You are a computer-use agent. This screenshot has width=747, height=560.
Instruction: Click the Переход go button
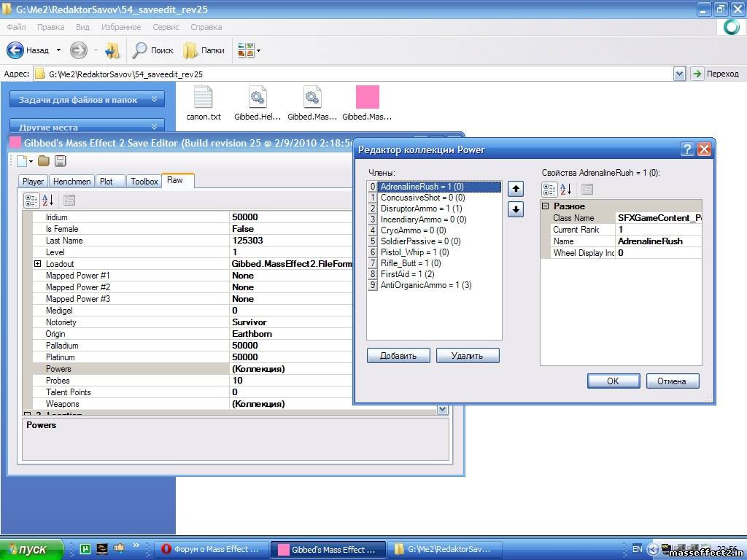coord(716,74)
